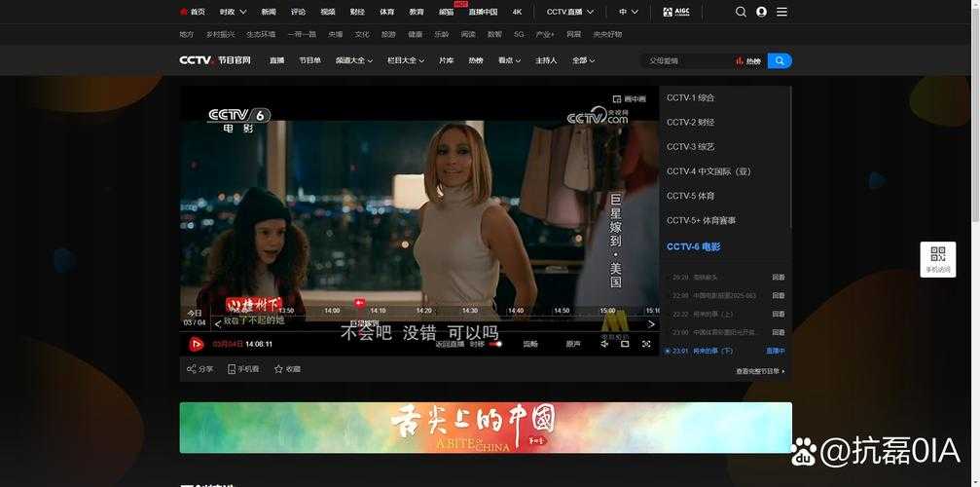The image size is (980, 487).
Task: Open the 4K menu item
Action: pyautogui.click(x=517, y=12)
